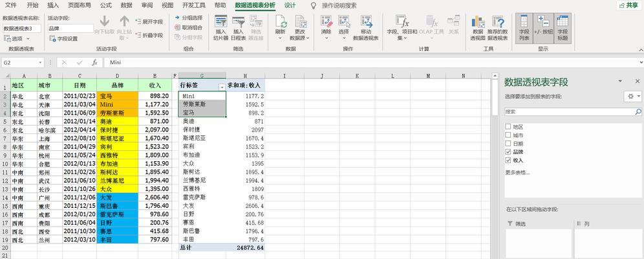Viewport: 644px width, 259px height.
Task: Click 分组选择 group selection
Action: 188,17
